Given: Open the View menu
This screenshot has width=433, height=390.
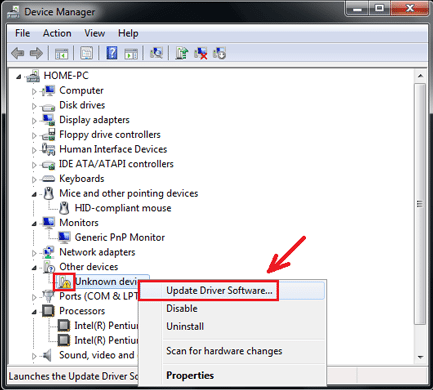Looking at the screenshot, I should click(95, 33).
